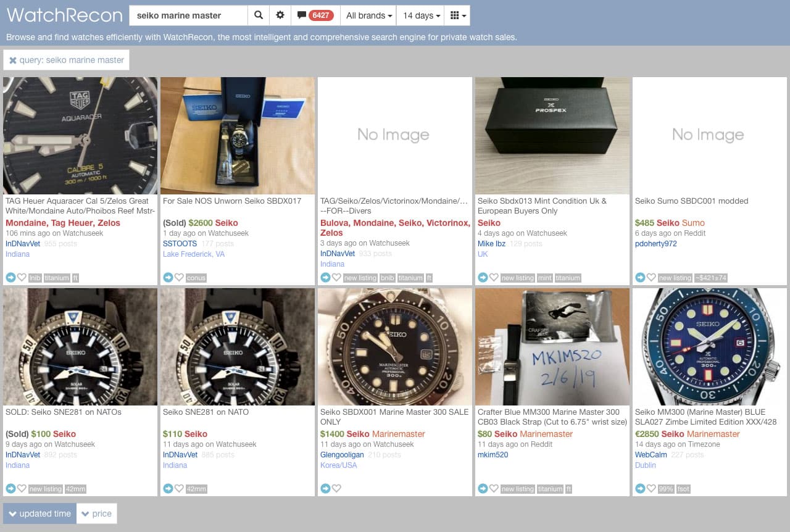Select the conus tag on SBDX017 listing

(196, 278)
